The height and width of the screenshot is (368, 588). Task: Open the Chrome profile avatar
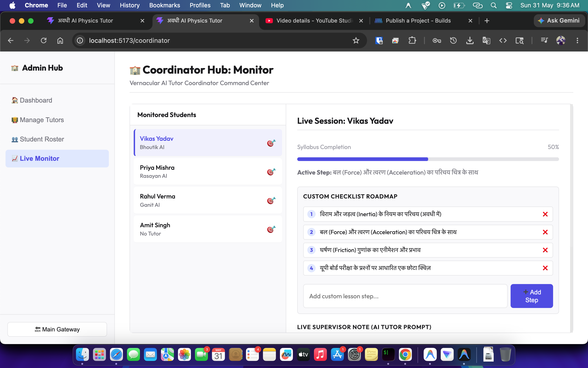[561, 40]
